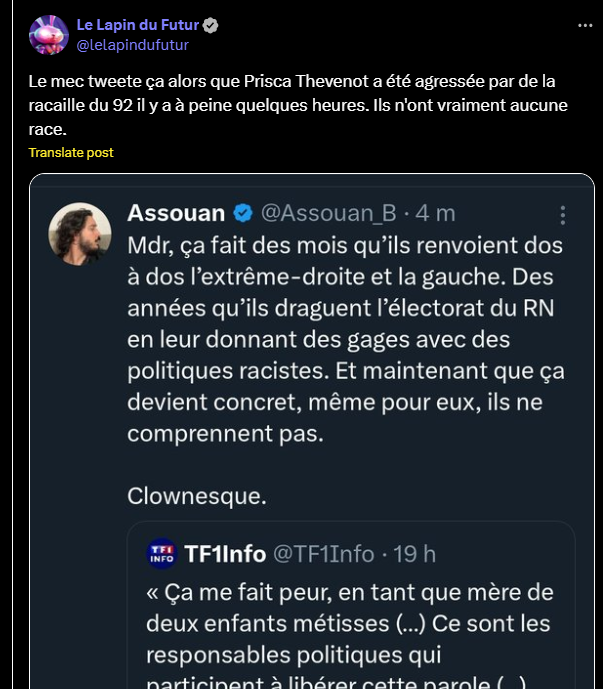Viewport: 603px width, 689px height.
Task: Click Le Lapin du Futur profile avatar
Action: [48, 35]
